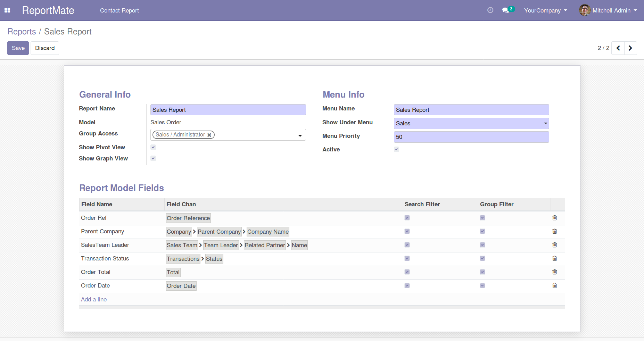Go to the previous record arrow
Viewport: 644px width, 341px height.
pos(618,48)
